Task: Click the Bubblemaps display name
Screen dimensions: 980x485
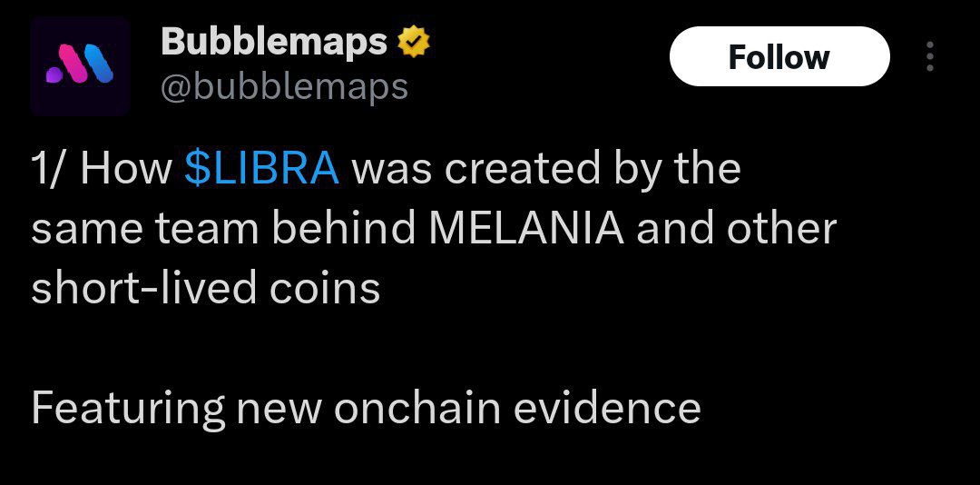Action: pos(274,42)
